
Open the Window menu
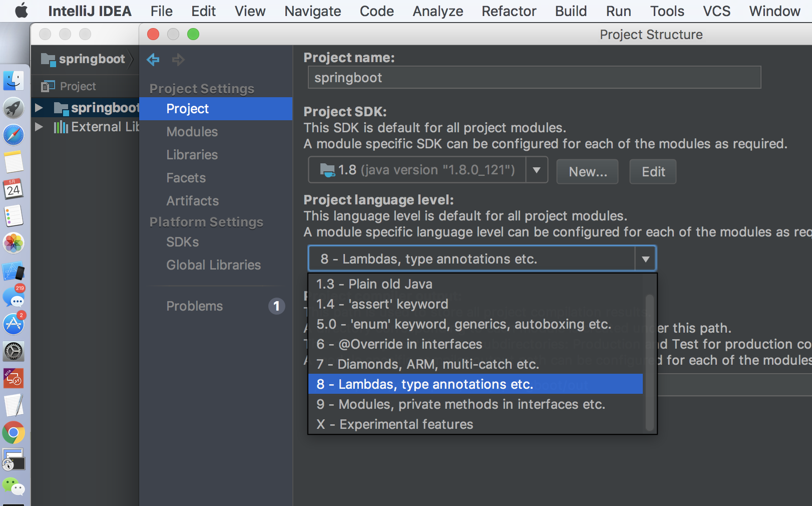774,11
